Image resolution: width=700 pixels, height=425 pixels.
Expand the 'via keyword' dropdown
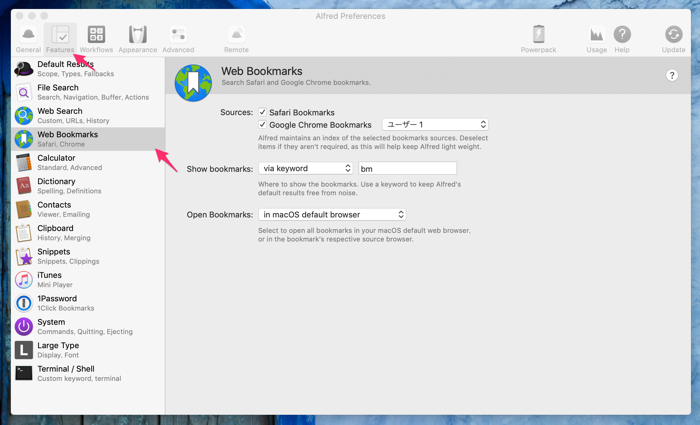[306, 169]
